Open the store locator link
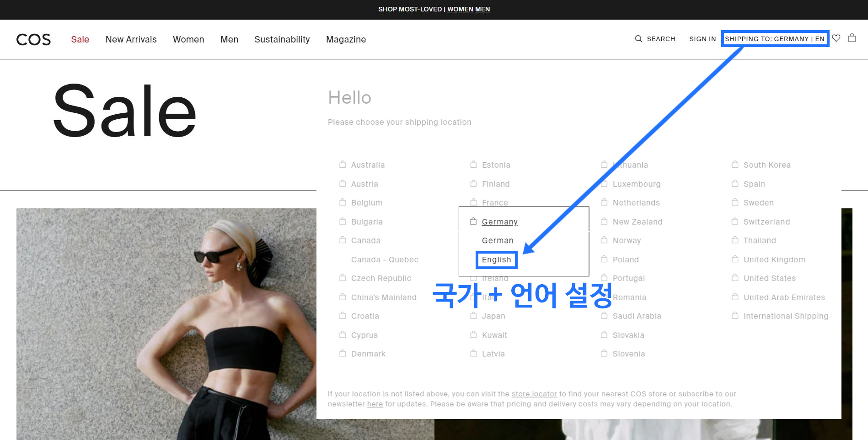The width and height of the screenshot is (868, 440). tap(534, 394)
